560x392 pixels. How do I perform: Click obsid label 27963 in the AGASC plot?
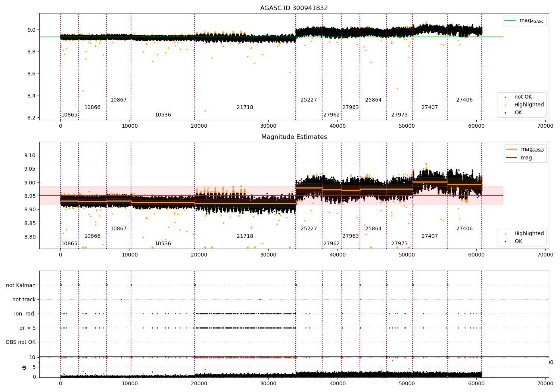point(351,108)
